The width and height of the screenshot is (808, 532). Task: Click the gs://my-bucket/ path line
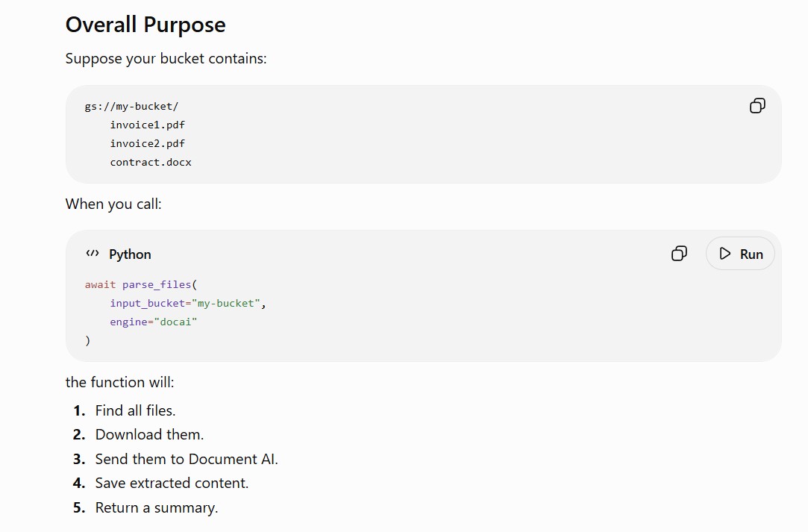pos(131,106)
